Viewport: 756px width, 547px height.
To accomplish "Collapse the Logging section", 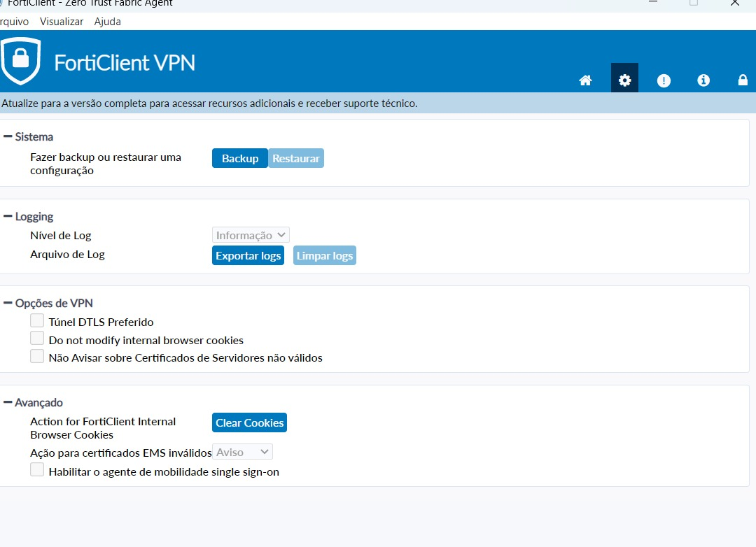I will tap(8, 216).
